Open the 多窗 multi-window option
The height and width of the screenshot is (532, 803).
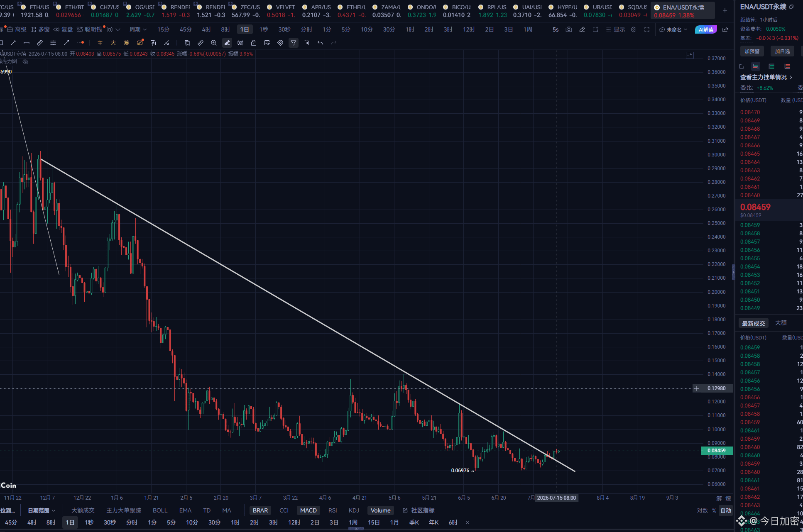[x=40, y=29]
